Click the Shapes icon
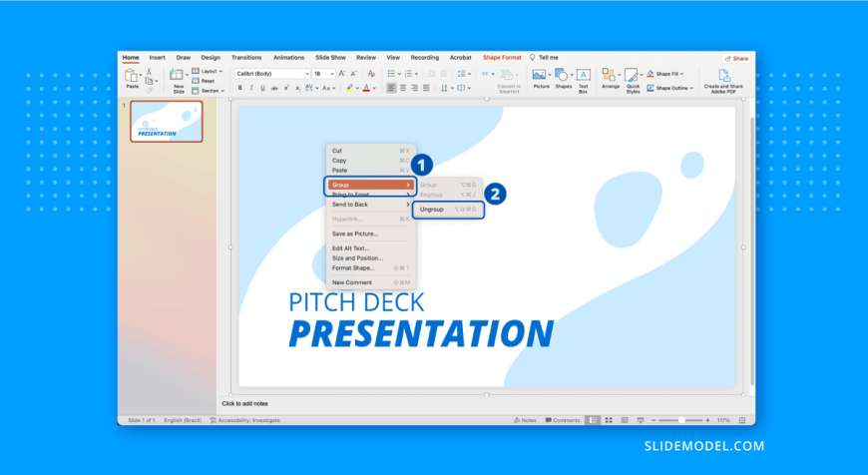 click(x=562, y=75)
